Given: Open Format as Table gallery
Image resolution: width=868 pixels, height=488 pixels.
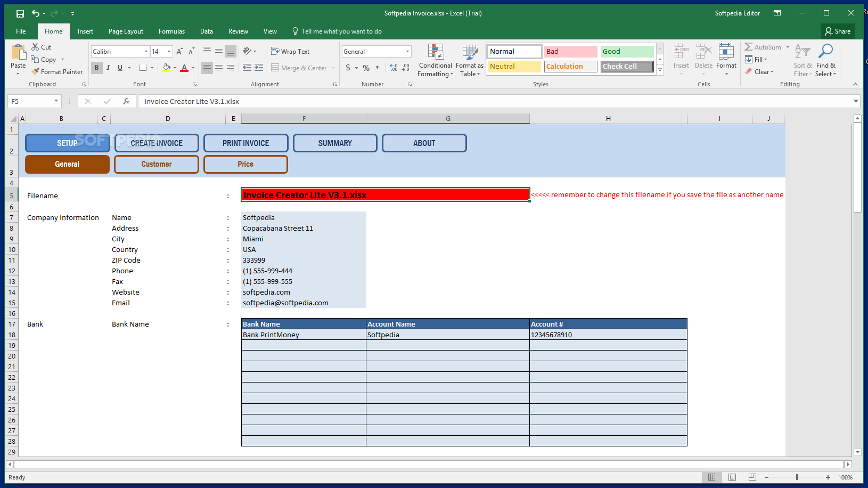Looking at the screenshot, I should tap(470, 61).
